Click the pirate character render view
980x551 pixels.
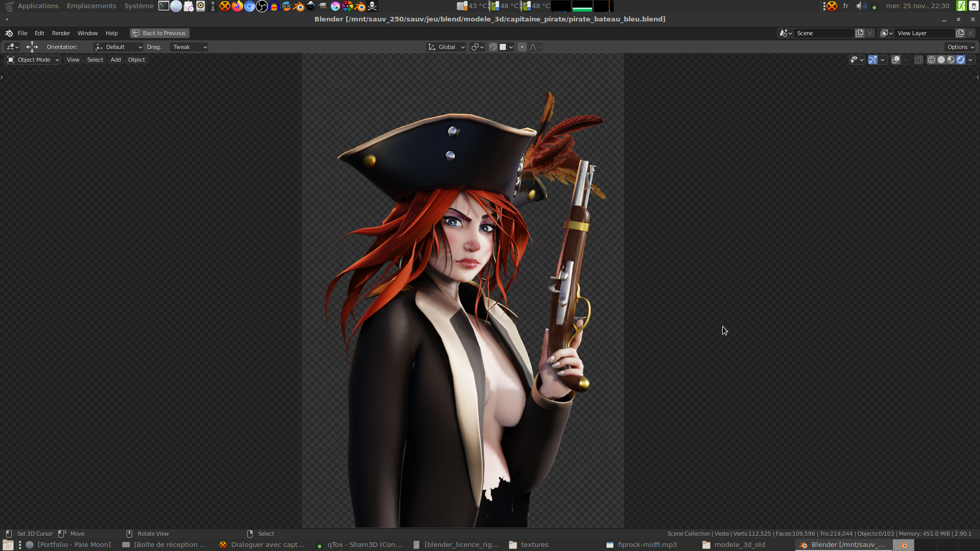click(x=463, y=291)
